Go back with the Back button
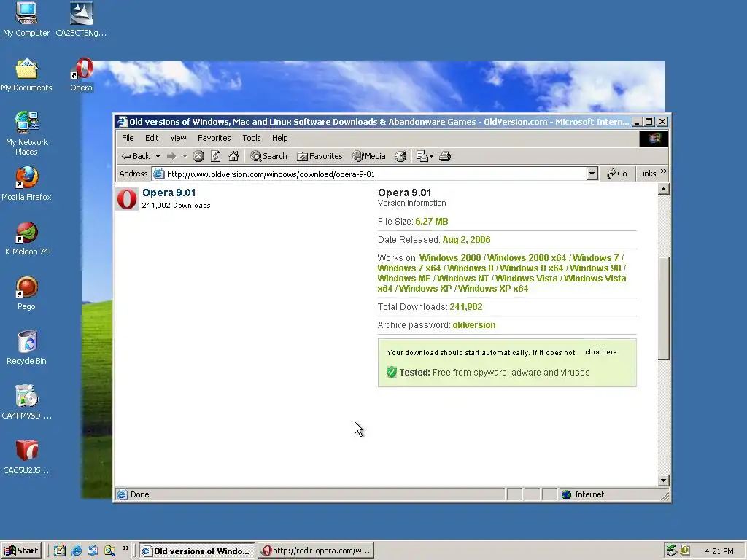Viewport: 747px width, 560px height. pos(136,156)
